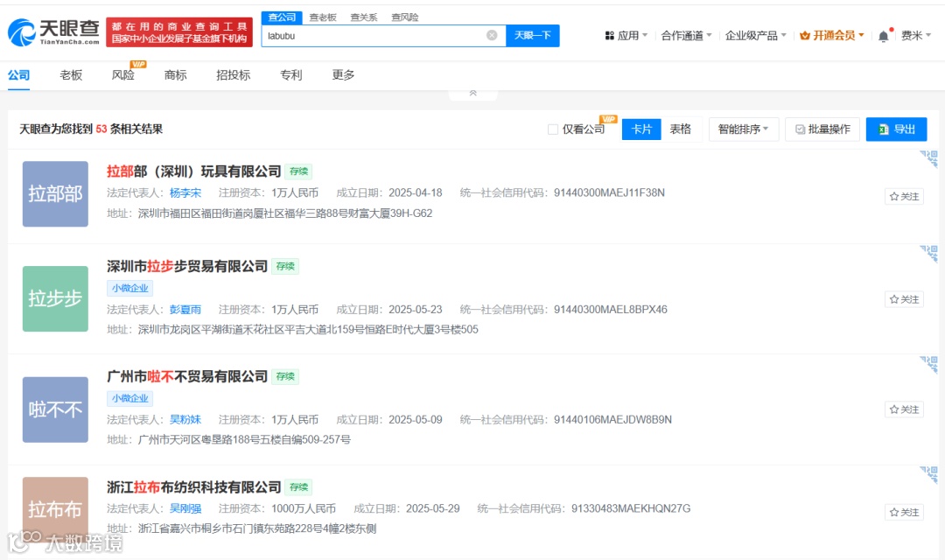Select the 查公司 search tab

[282, 17]
